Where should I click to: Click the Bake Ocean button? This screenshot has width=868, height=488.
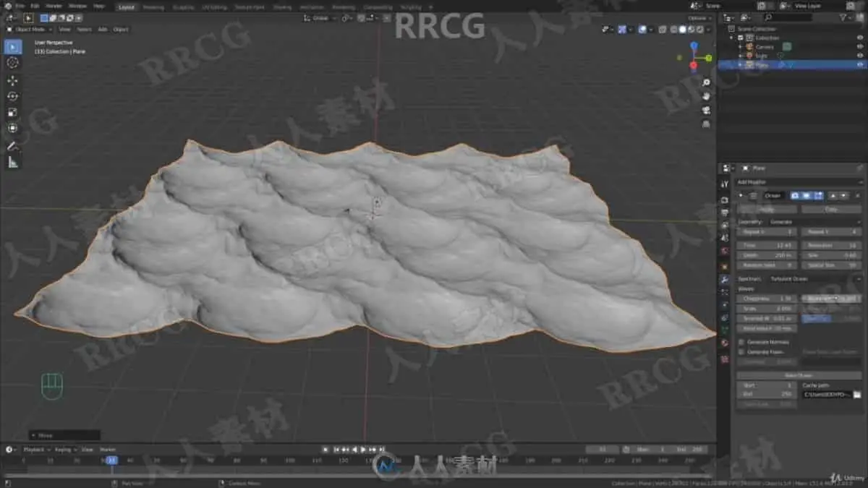(x=799, y=375)
